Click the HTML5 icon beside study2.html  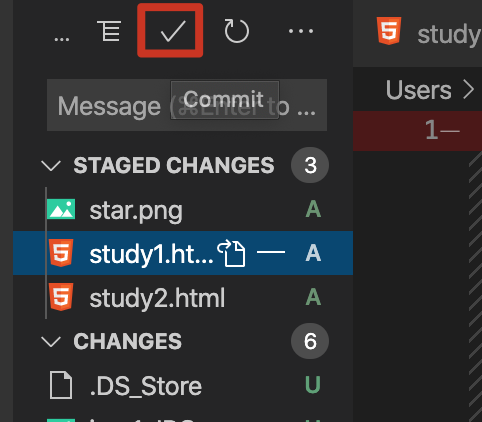pyautogui.click(x=61, y=297)
